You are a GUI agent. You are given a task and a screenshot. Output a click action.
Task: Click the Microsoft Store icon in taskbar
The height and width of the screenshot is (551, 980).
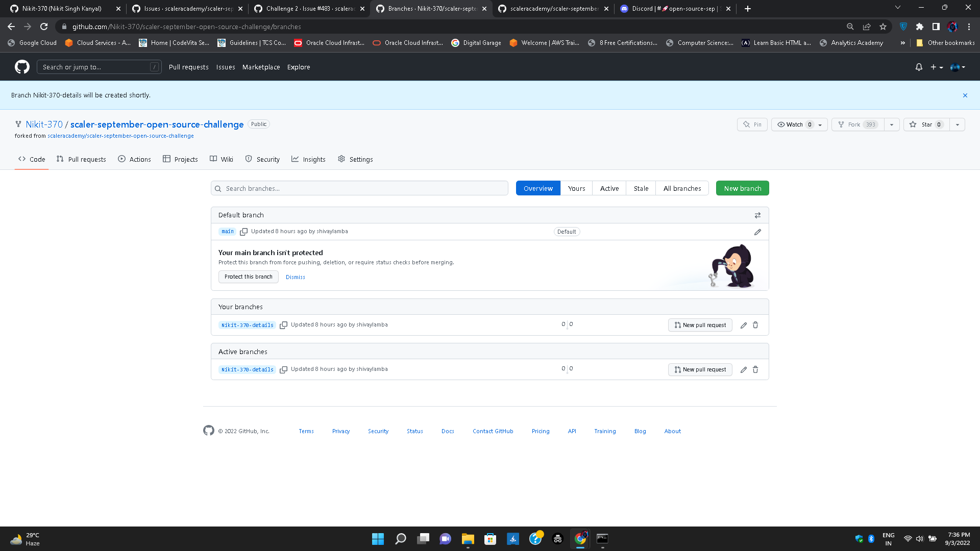[x=490, y=539]
